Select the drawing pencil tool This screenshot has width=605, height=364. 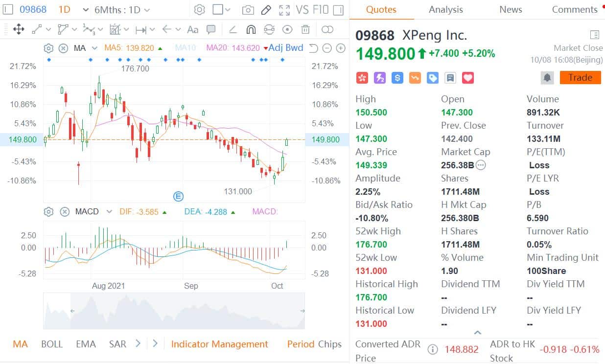(x=265, y=9)
